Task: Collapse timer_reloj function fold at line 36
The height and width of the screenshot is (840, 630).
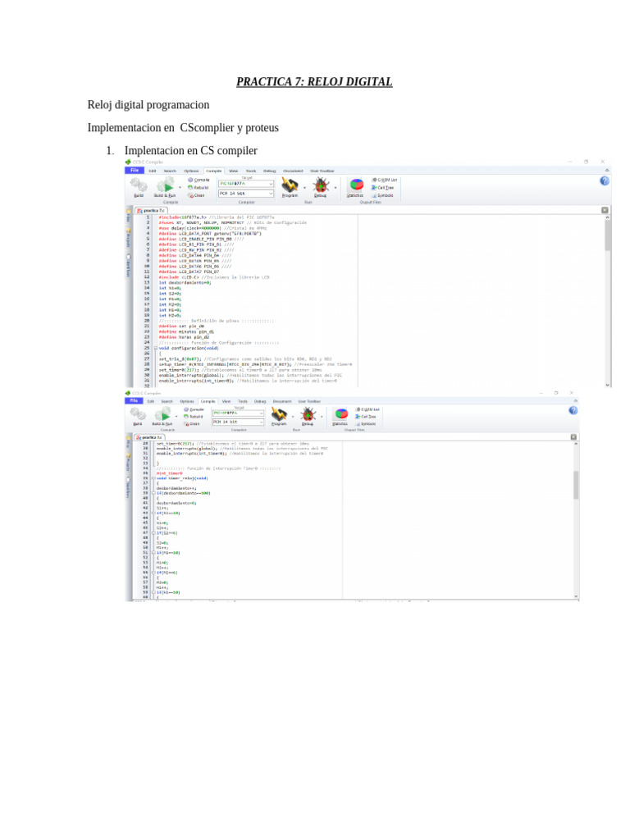Action: point(153,478)
